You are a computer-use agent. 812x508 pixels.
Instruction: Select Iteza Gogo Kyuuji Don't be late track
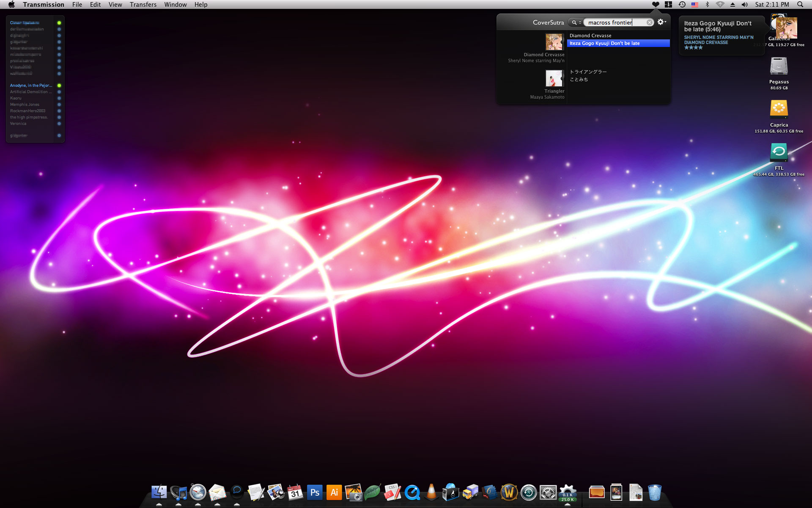point(618,43)
